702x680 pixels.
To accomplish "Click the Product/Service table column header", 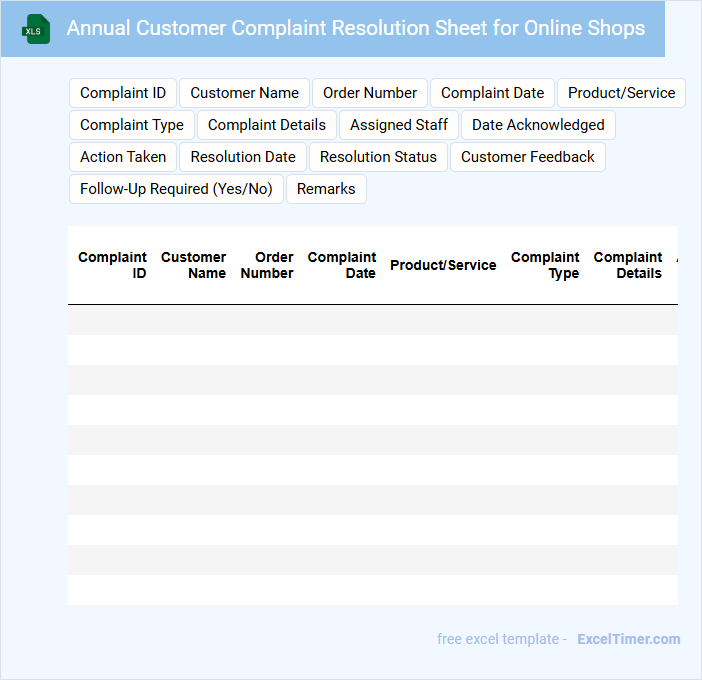I will pyautogui.click(x=443, y=265).
